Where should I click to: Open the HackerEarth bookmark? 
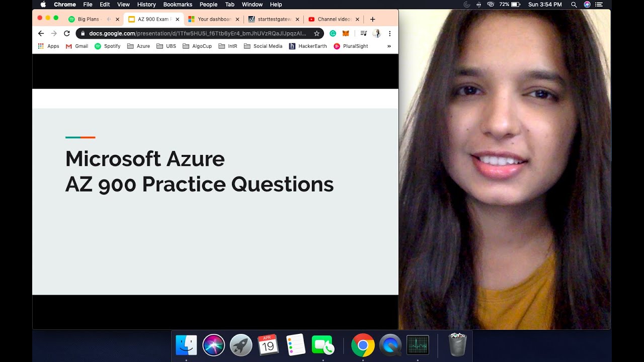click(x=308, y=46)
